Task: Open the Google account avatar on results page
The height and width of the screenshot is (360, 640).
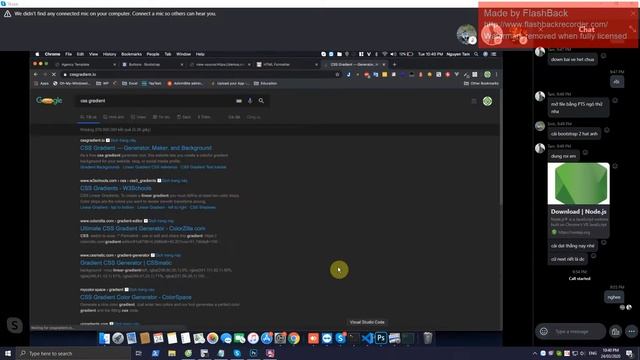Action: coord(487,101)
